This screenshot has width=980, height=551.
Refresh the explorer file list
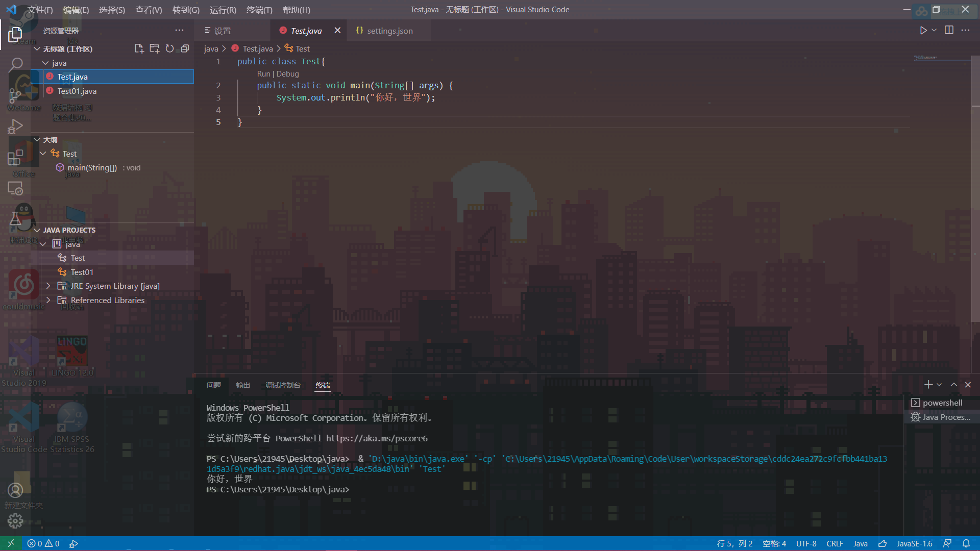pos(169,48)
